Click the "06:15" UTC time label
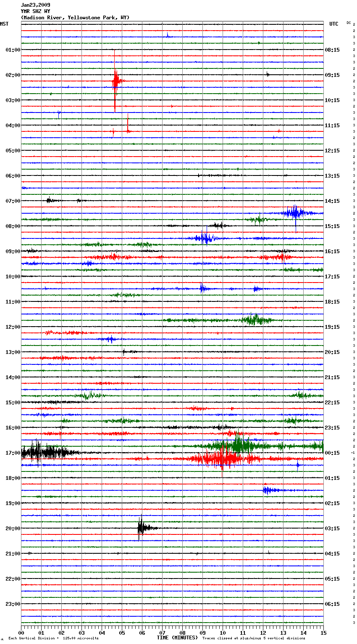This screenshot has width=357, height=644. tap(332, 604)
